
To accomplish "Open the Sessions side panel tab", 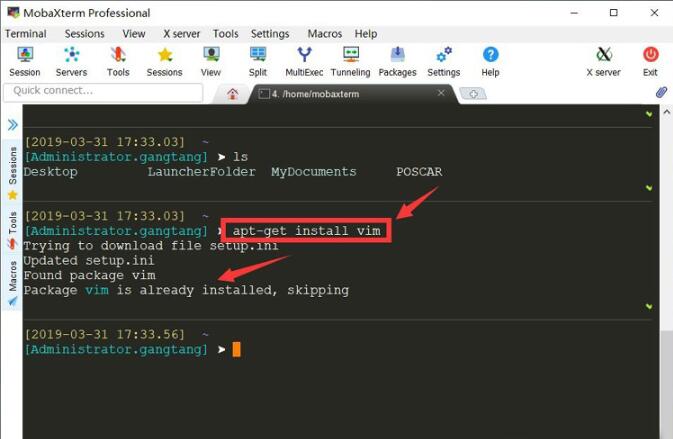I will point(13,171).
